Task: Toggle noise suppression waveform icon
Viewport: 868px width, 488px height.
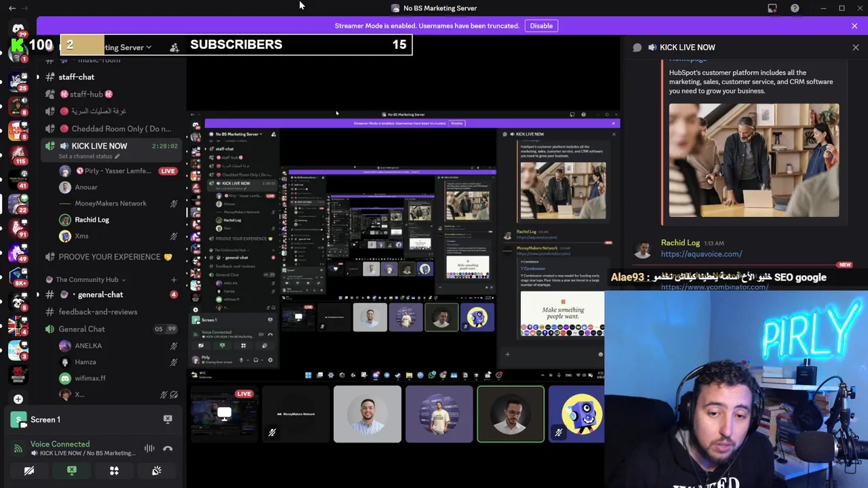Action: [x=149, y=449]
